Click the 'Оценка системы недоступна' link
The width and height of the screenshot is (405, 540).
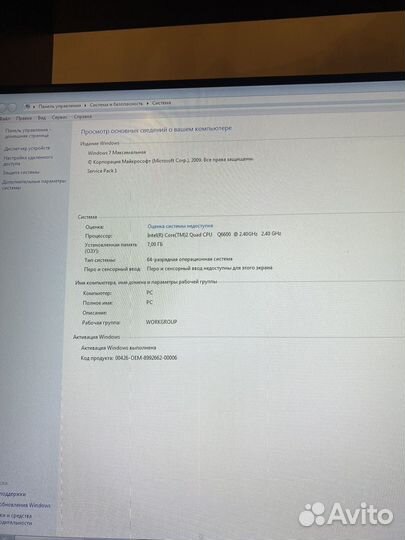point(180,226)
